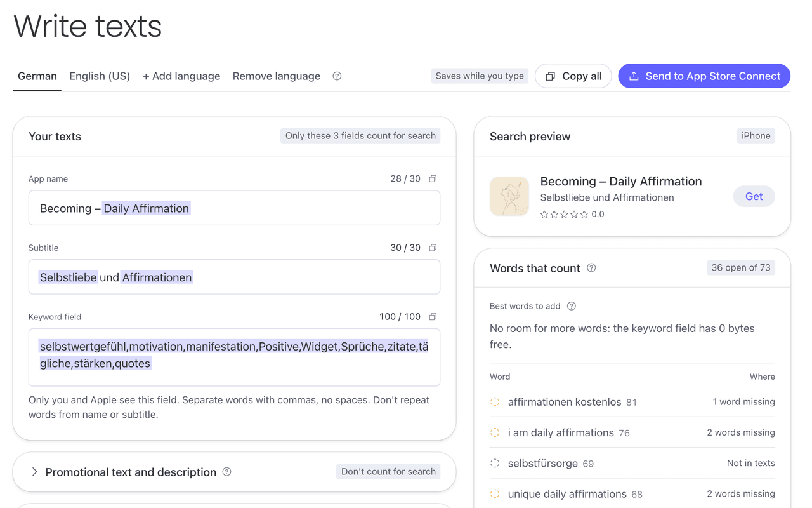The image size is (812, 508).
Task: Select the 'affirmationen kostenlos' word circle
Action: pyautogui.click(x=495, y=402)
